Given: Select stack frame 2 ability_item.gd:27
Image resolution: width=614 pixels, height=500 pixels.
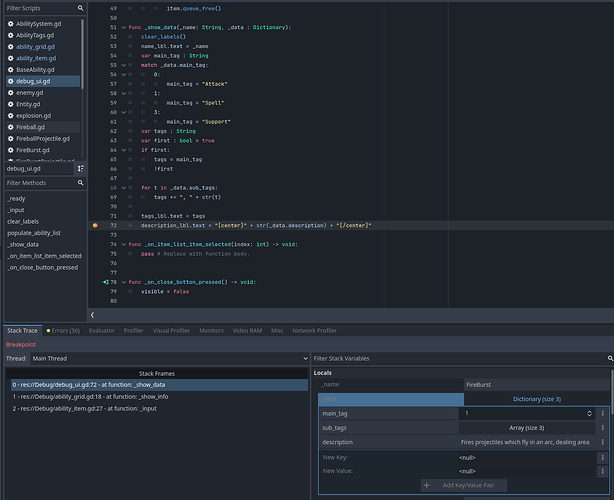Looking at the screenshot, I should (x=159, y=408).
